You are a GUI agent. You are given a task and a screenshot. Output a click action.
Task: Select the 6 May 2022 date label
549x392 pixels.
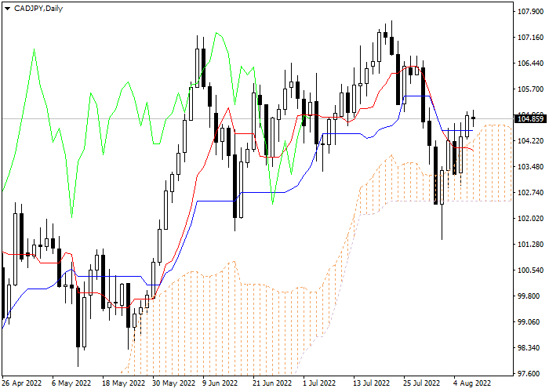click(71, 383)
